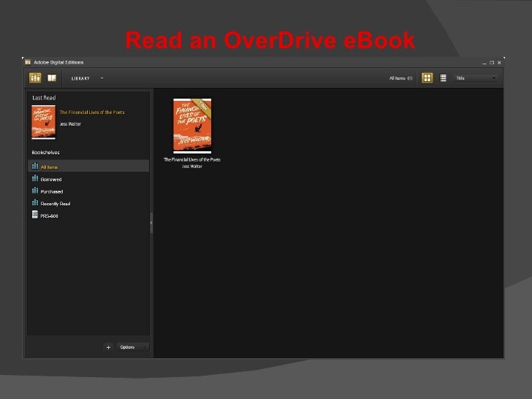Click the PRS-600 e-reader device icon
Screen dimensions: 532x399
click(x=34, y=214)
